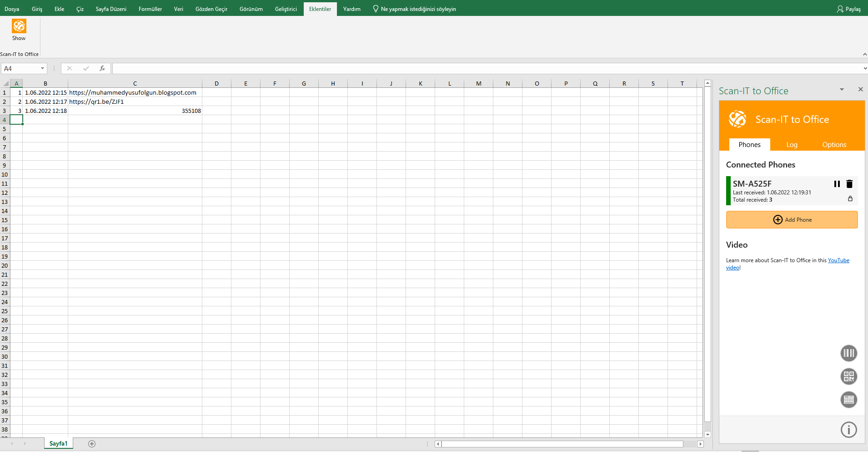Click the Paylaş share button

849,9
